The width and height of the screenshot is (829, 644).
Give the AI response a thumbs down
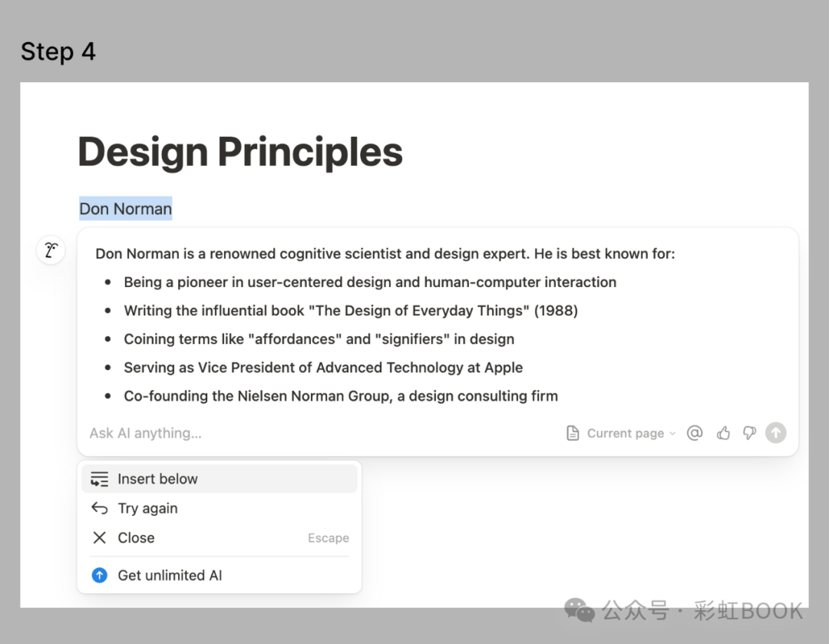point(749,433)
